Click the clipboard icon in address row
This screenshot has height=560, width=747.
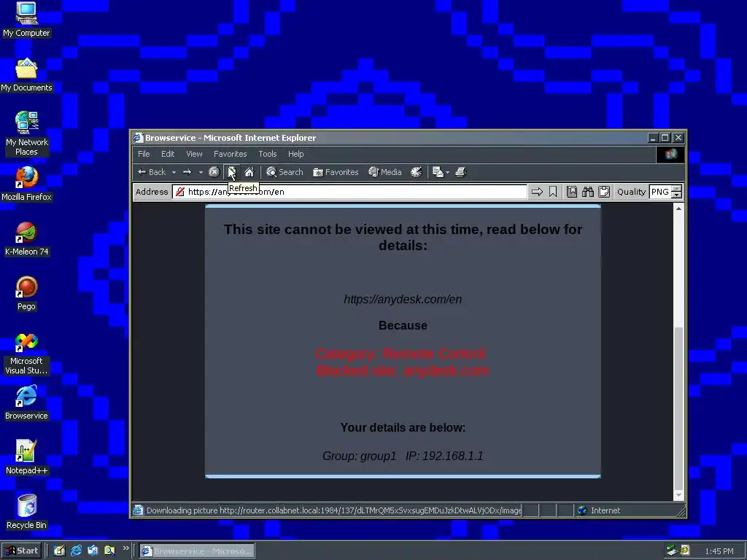(604, 192)
